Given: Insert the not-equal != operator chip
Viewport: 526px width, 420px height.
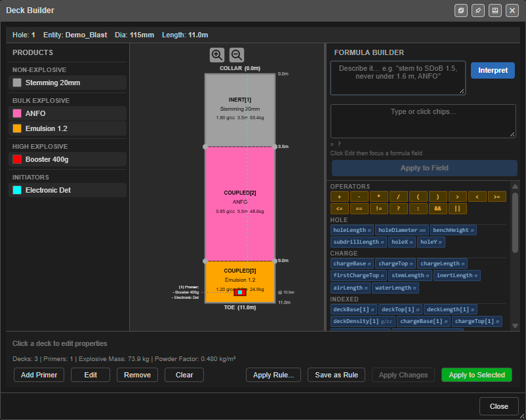Looking at the screenshot, I should 378,208.
